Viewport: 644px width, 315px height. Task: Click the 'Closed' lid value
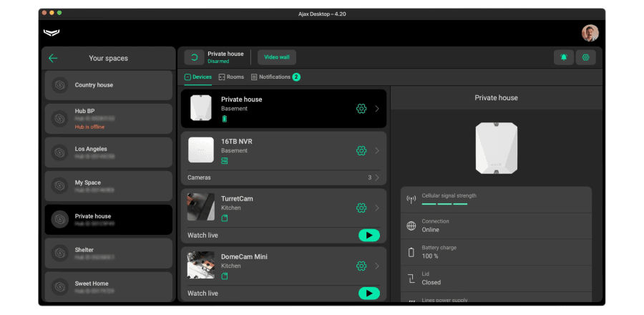click(431, 282)
